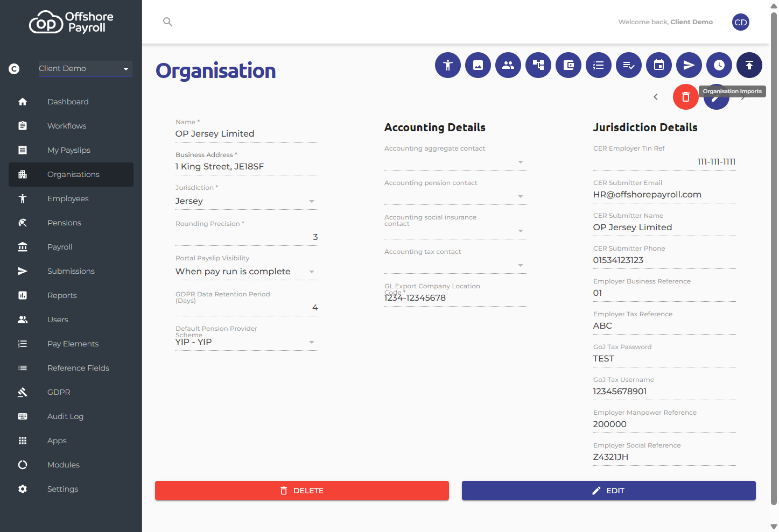
Task: Open the calendar icon in toolbar
Action: pyautogui.click(x=659, y=65)
